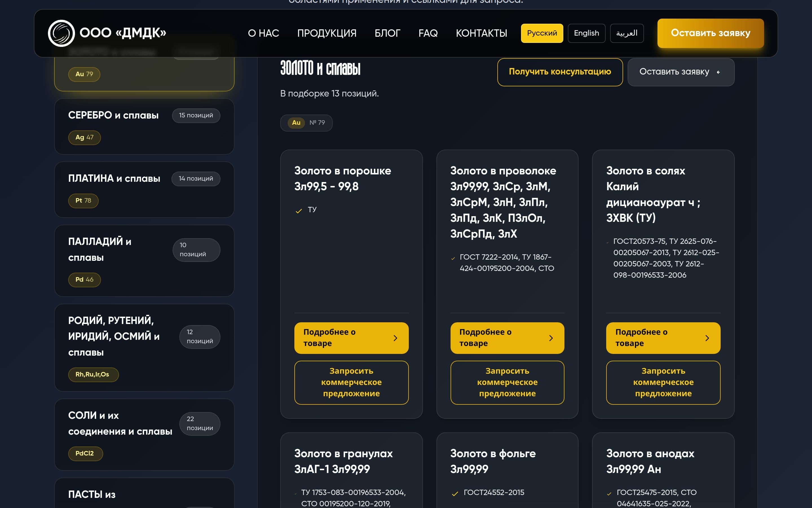Click the 12 позиций count badge

pos(200,337)
